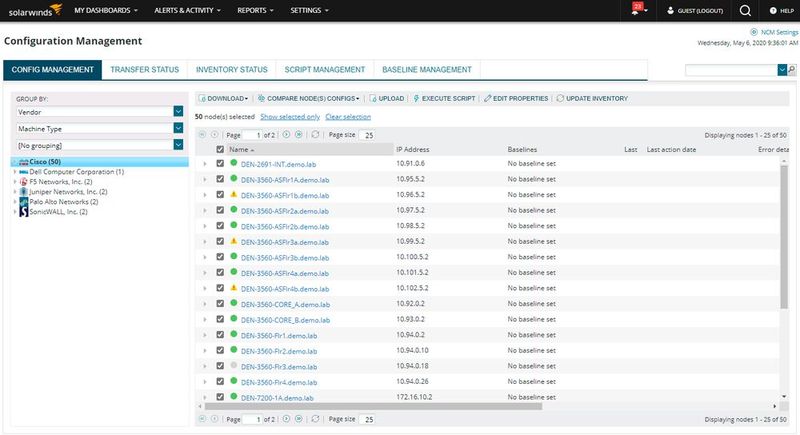
Task: Switch to the Baseline Management tab
Action: [x=427, y=70]
